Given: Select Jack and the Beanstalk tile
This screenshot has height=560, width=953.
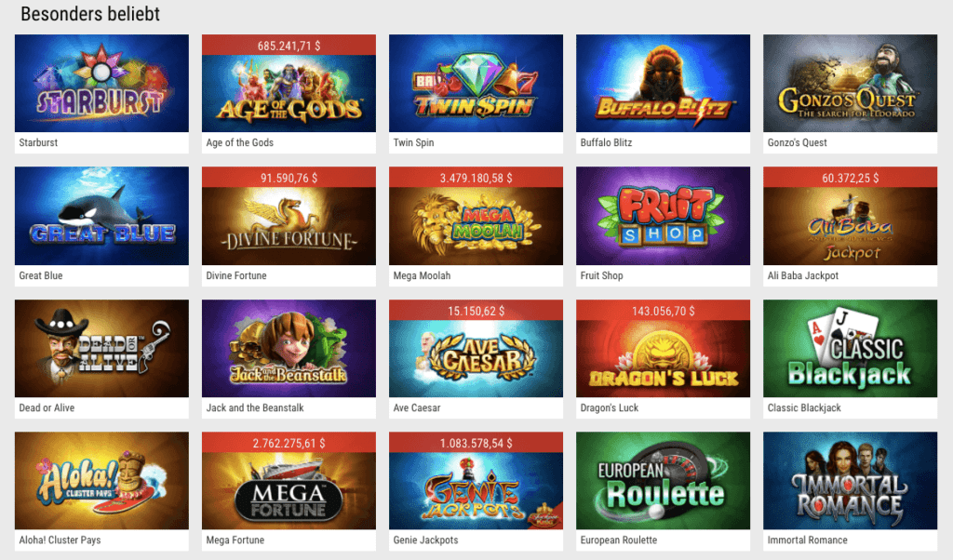Looking at the screenshot, I should pos(289,348).
